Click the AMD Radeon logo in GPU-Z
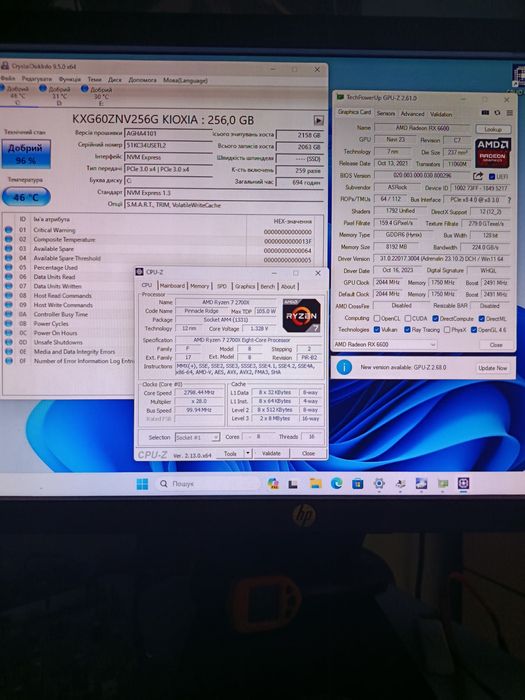Viewport: 525px width, 700px height. point(493,153)
